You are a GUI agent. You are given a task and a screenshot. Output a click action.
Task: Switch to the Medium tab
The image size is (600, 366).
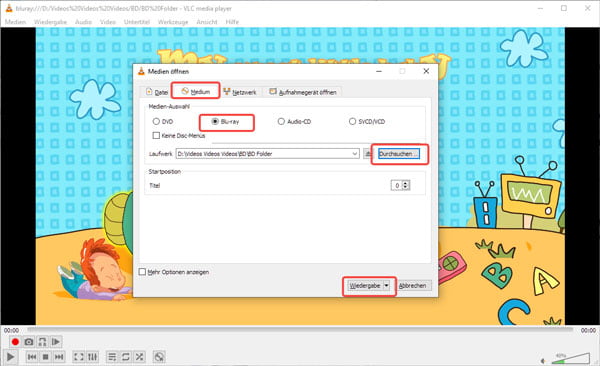click(196, 92)
